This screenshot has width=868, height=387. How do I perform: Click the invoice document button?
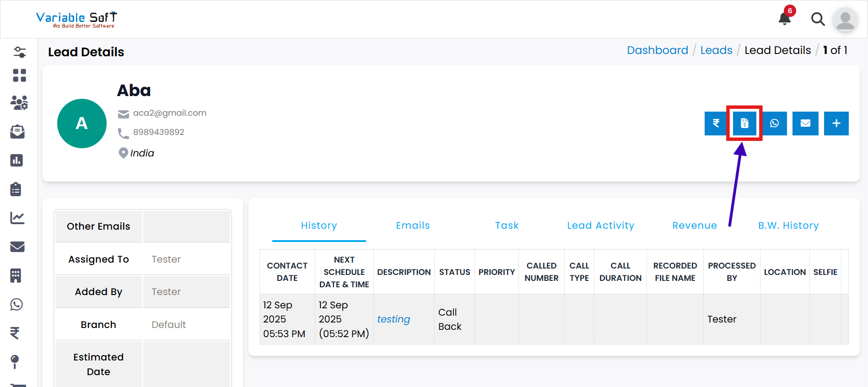[744, 123]
